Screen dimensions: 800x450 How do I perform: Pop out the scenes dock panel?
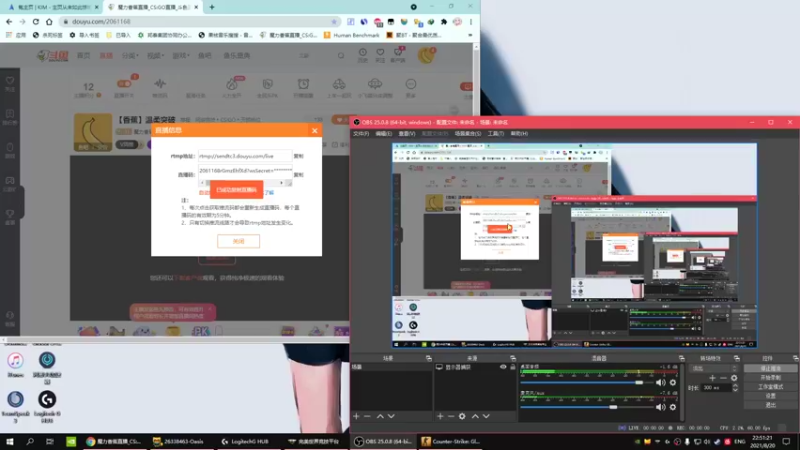[x=429, y=359]
